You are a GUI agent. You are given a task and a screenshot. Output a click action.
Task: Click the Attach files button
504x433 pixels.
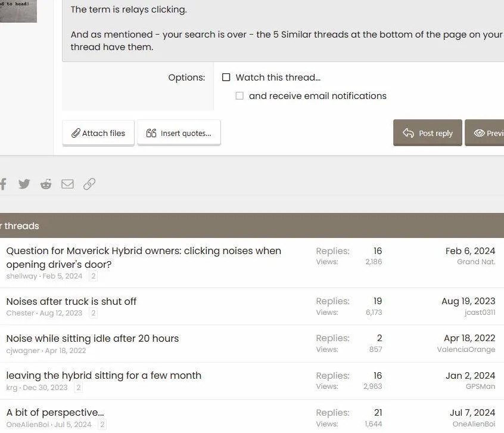(x=98, y=133)
